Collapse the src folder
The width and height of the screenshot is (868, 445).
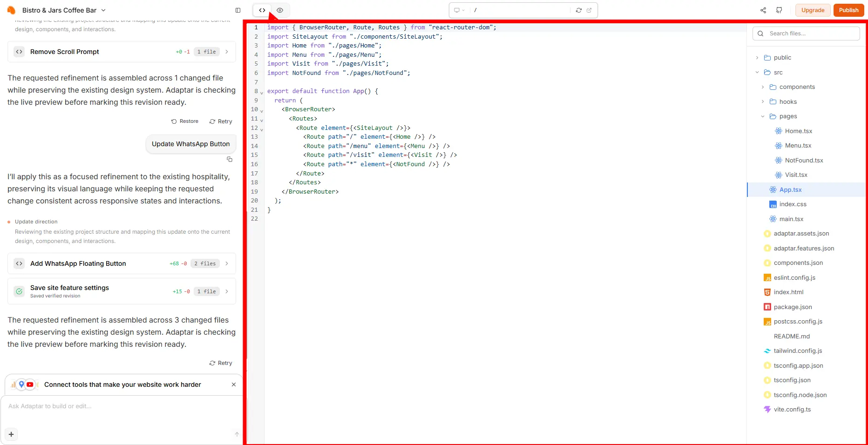pyautogui.click(x=806, y=73)
